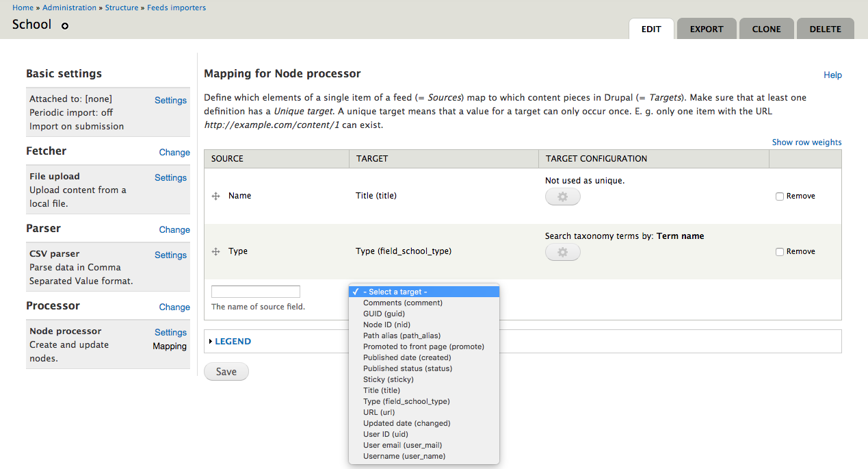Click the drag handle for Type row

click(x=215, y=251)
